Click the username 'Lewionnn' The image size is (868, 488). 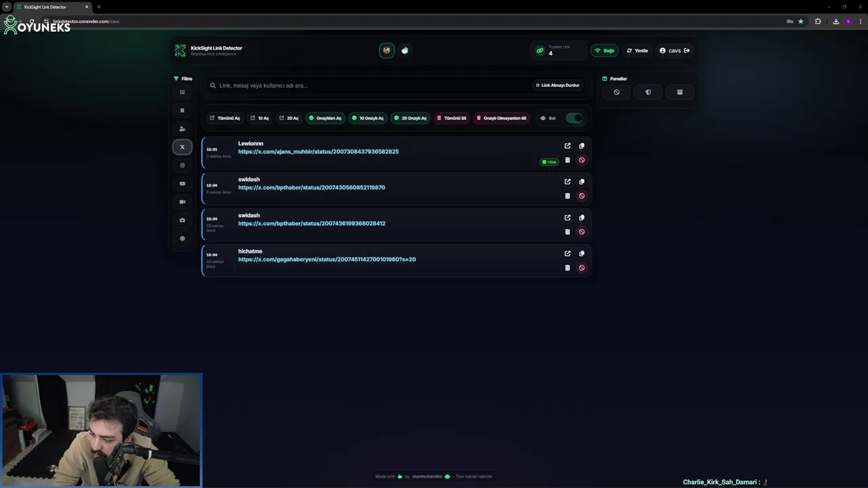click(x=250, y=144)
